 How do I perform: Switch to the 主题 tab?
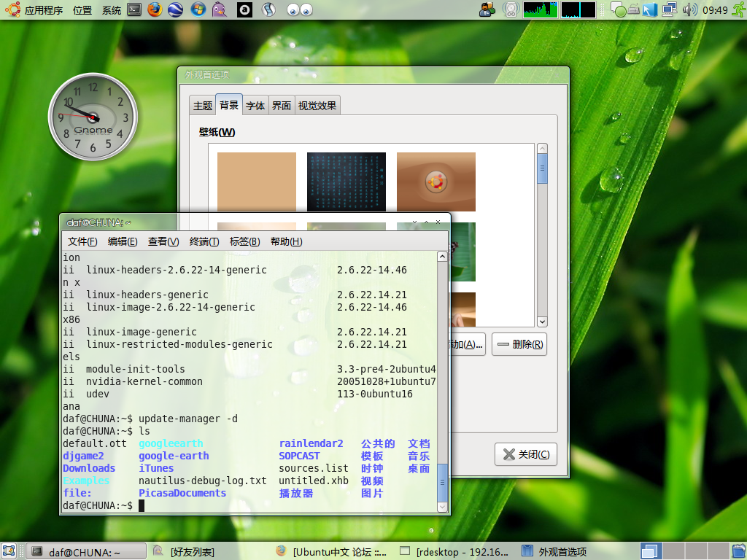[x=203, y=106]
